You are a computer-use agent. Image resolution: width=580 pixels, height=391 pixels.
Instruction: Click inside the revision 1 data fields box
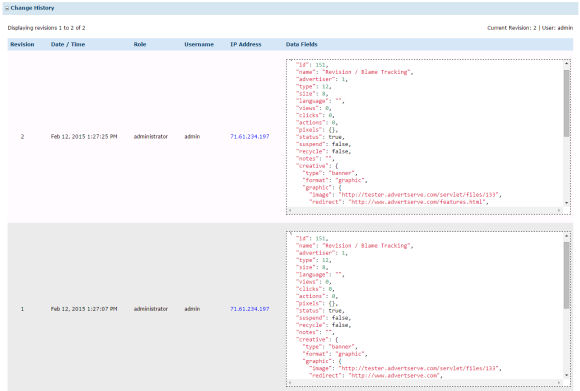[428, 309]
